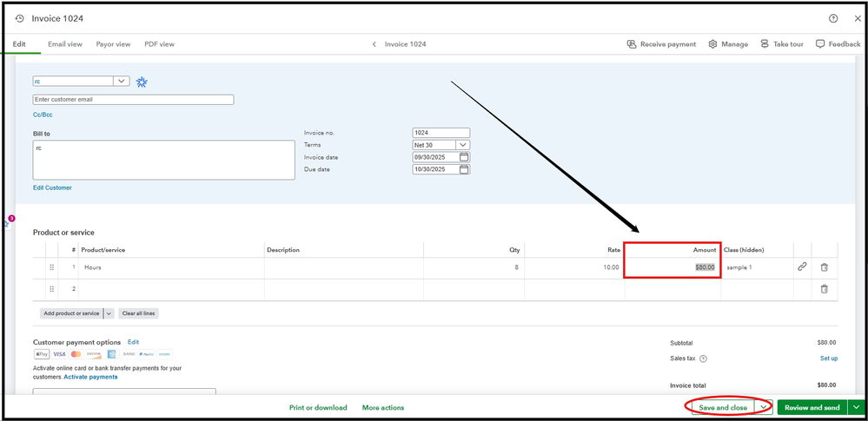The image size is (868, 421).
Task: Click the Description cell of line 1
Action: pos(344,267)
